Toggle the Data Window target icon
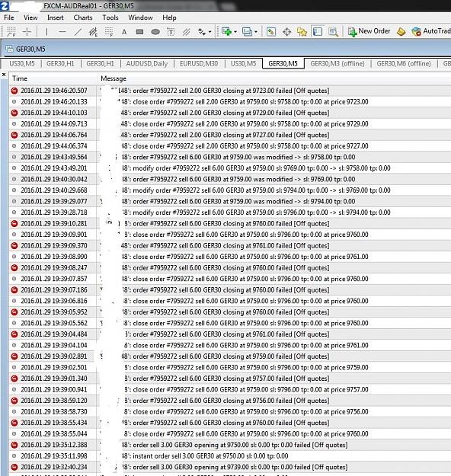 point(286,31)
